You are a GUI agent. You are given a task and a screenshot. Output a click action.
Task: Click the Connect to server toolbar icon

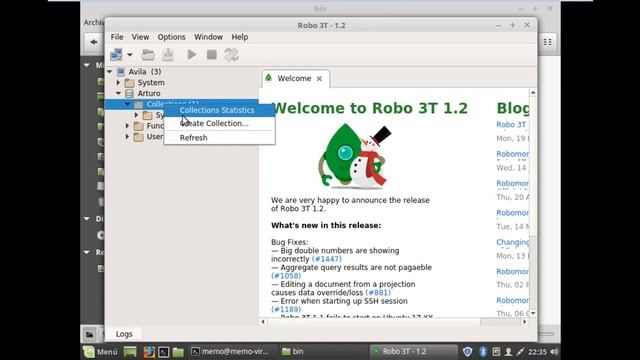[116, 55]
